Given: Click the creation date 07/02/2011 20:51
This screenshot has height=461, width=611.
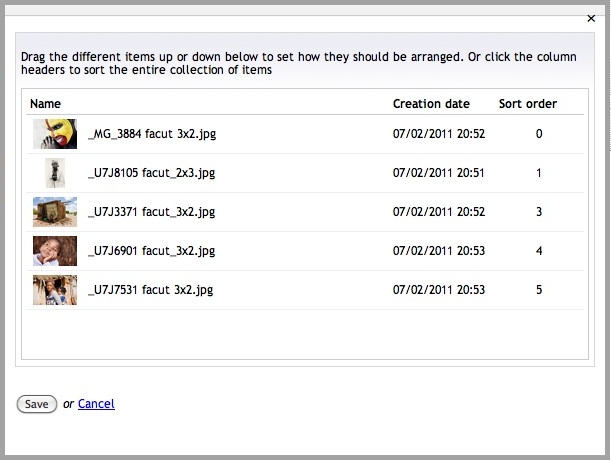Looking at the screenshot, I should point(438,173).
